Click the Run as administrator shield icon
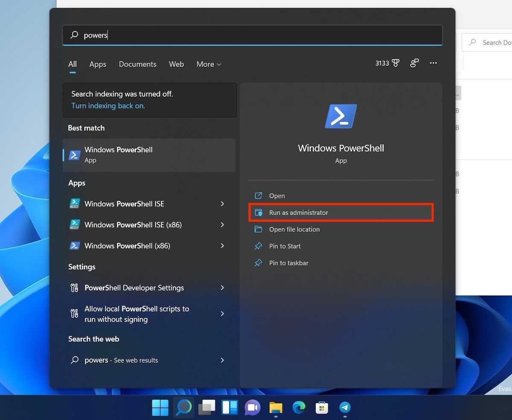This screenshot has width=512, height=420. pos(258,213)
